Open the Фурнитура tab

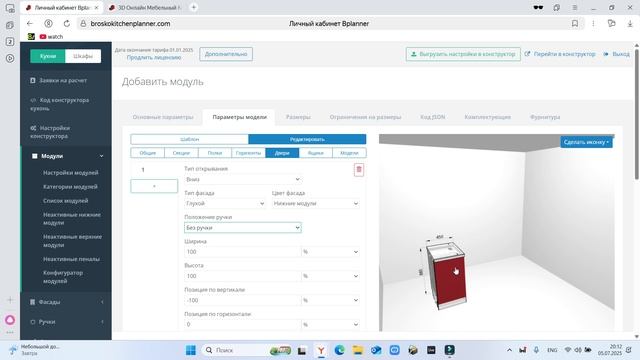pos(545,117)
